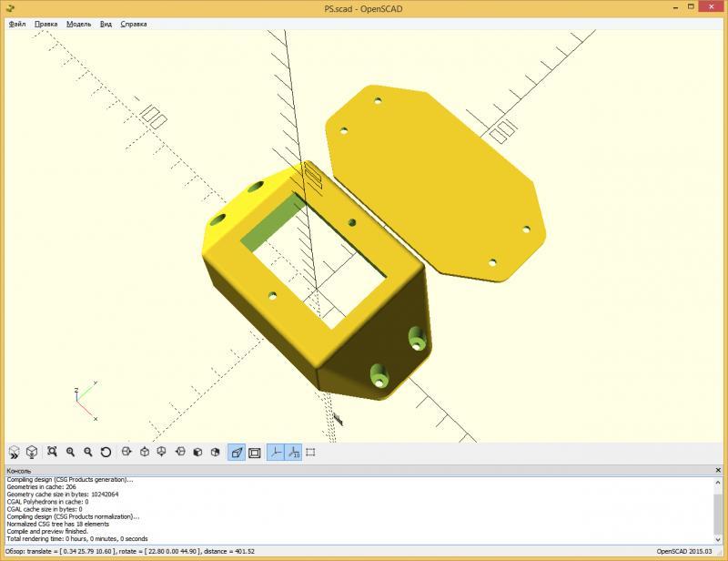Viewport: 728px width, 561px height.
Task: Open the Вид menu
Action: point(106,24)
